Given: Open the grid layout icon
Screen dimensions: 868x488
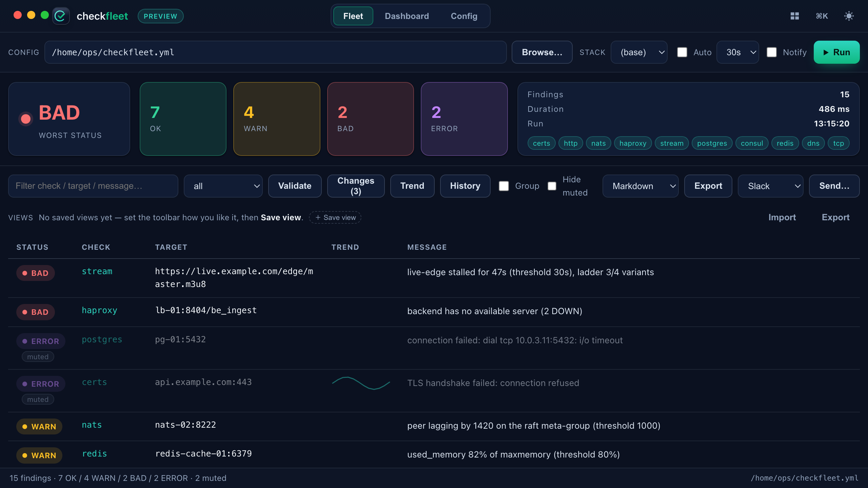Looking at the screenshot, I should point(795,16).
